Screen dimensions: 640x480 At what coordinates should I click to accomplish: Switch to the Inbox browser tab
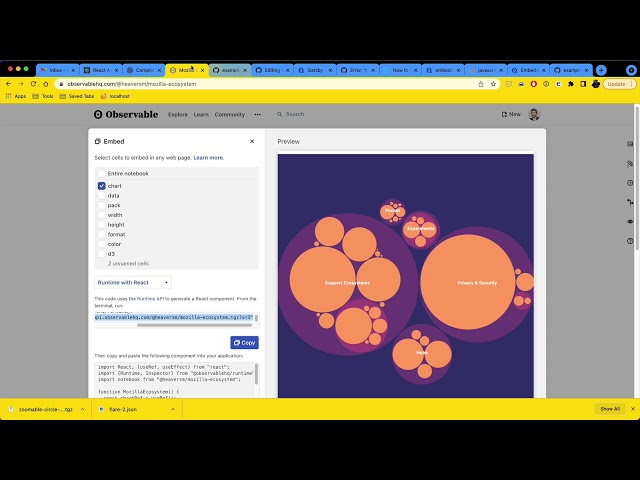point(58,70)
